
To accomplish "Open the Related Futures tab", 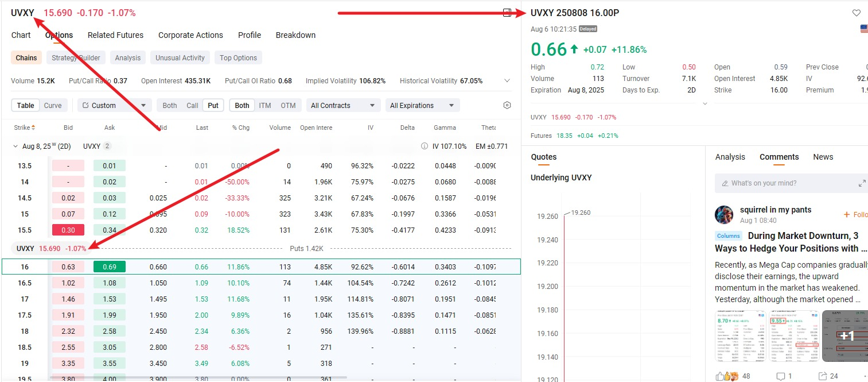I will click(115, 35).
